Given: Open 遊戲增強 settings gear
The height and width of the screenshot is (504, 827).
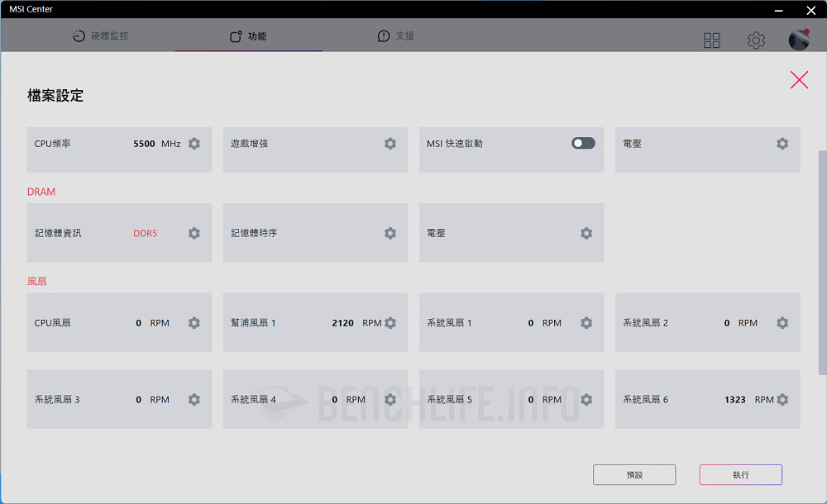Looking at the screenshot, I should (390, 144).
